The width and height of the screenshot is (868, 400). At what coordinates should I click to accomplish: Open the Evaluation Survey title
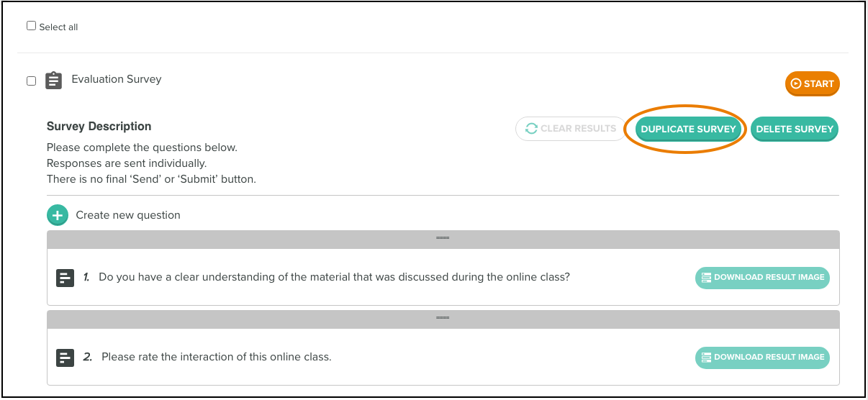pyautogui.click(x=117, y=79)
